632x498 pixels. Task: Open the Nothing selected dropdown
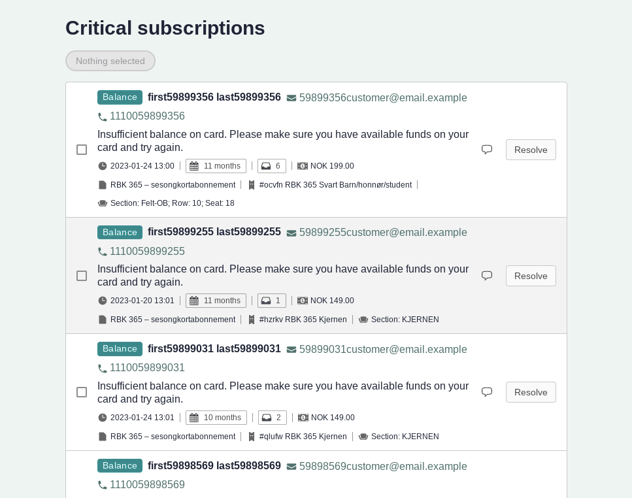110,61
